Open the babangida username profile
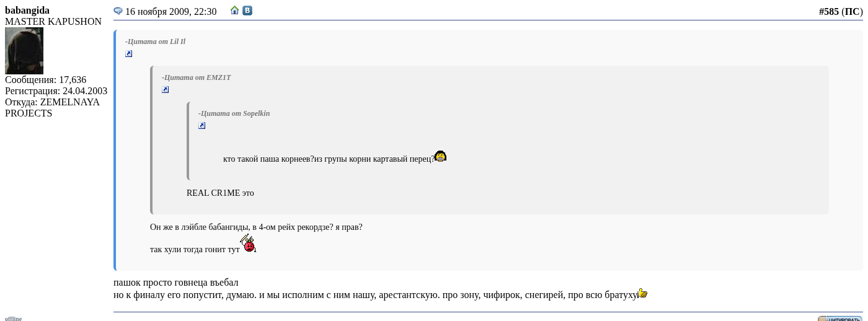 coord(27,11)
